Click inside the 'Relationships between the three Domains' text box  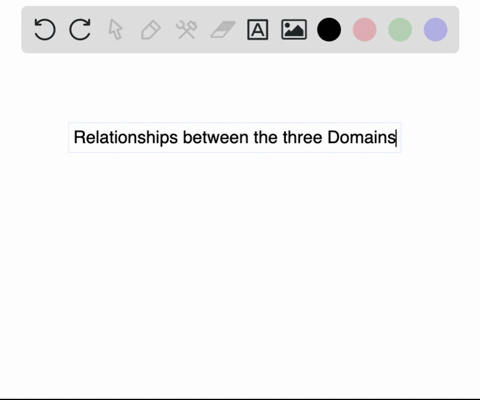tap(235, 137)
